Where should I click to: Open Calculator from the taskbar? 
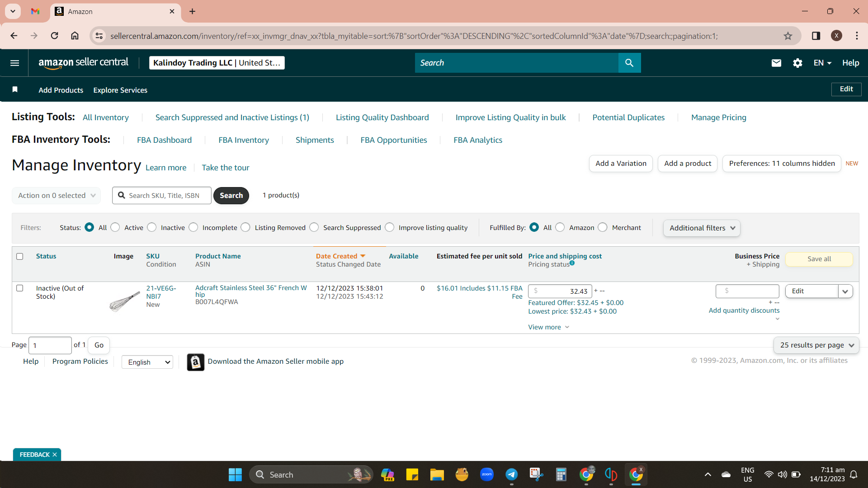pos(561,474)
